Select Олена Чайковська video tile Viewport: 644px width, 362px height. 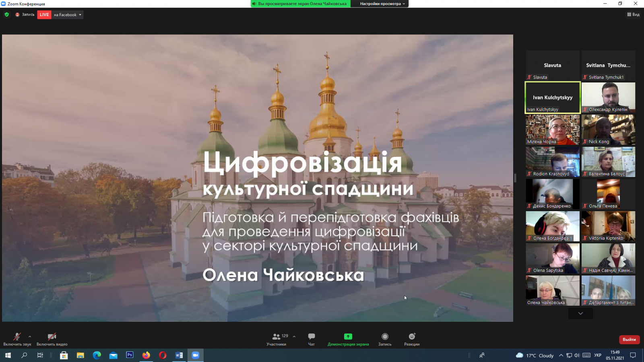click(553, 290)
